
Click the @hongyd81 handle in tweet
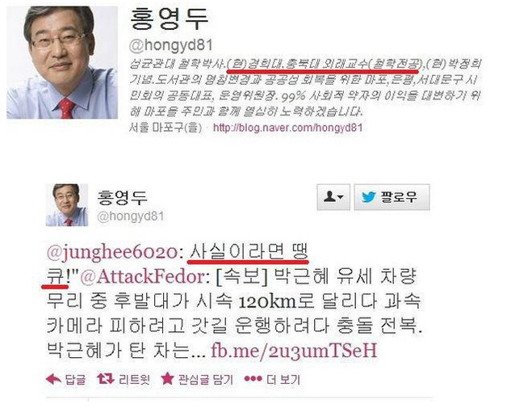[130, 217]
